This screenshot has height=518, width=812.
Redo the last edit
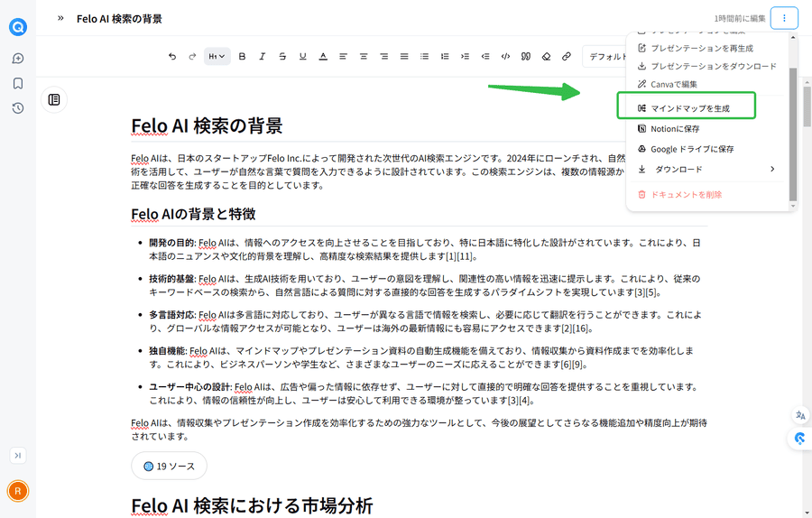[193, 57]
